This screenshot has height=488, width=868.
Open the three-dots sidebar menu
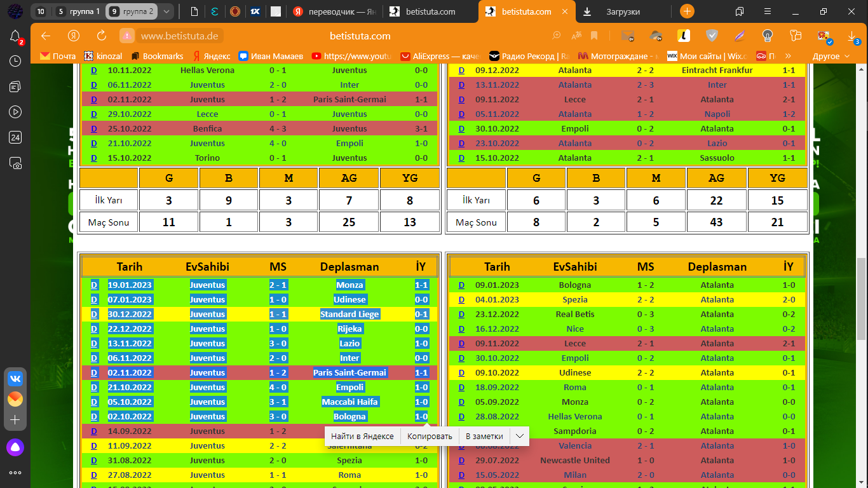[15, 473]
